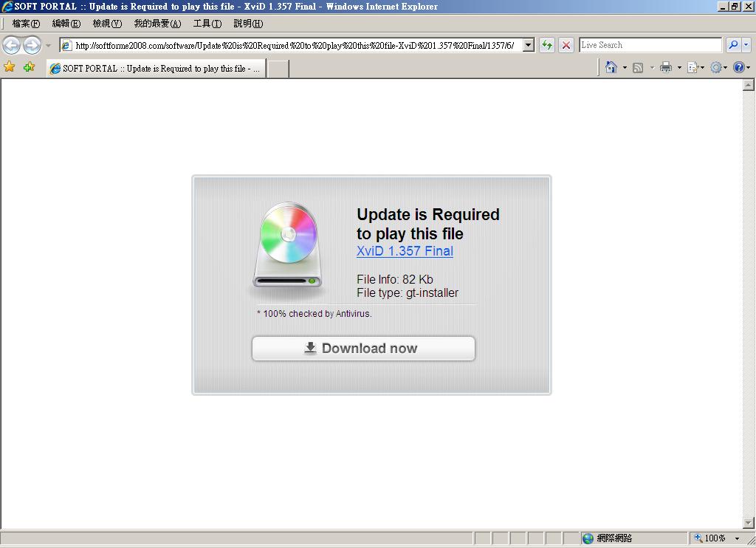Go back with the Back arrow button
This screenshot has width=756, height=548.
(x=12, y=45)
